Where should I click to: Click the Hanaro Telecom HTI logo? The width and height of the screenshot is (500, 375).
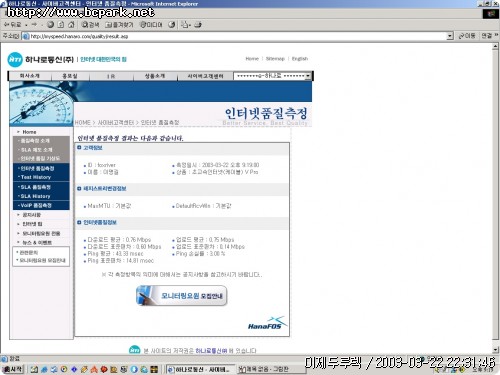click(x=15, y=60)
